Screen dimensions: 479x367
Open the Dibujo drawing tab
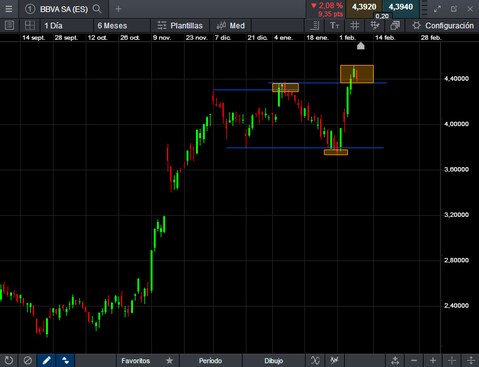[x=274, y=361]
